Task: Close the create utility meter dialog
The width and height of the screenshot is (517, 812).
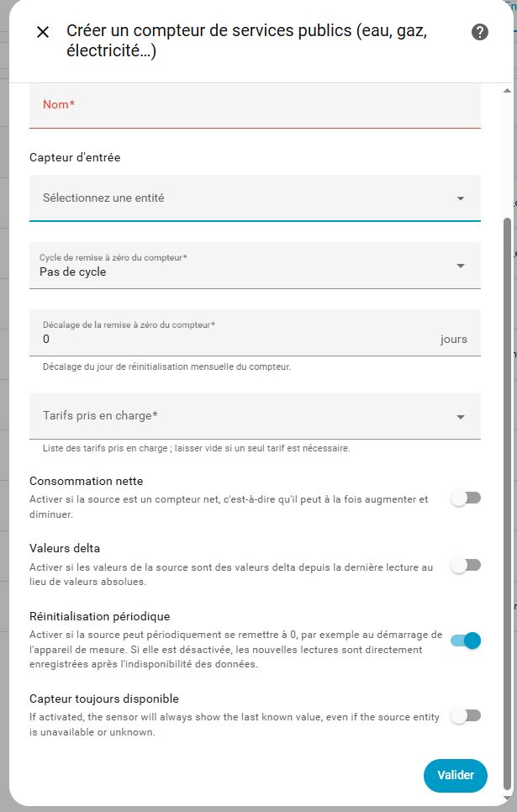Action: click(x=43, y=32)
